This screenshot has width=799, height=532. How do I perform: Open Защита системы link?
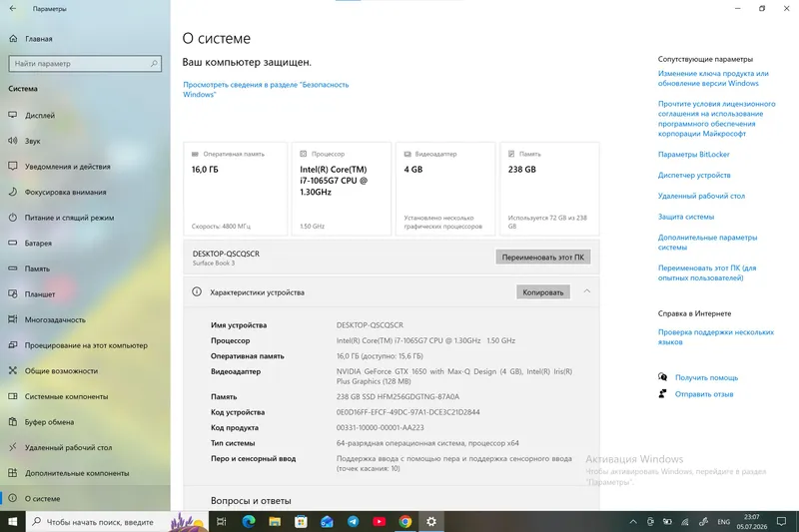[686, 217]
